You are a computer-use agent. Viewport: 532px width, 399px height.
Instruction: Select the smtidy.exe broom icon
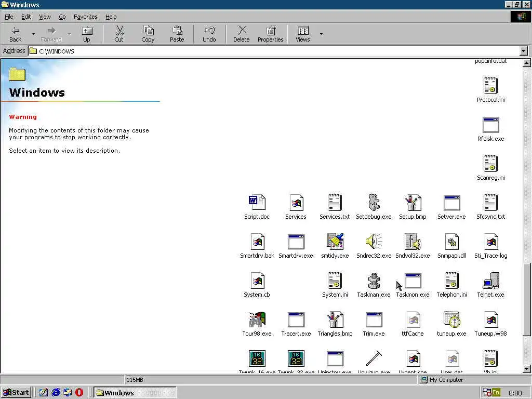(x=335, y=242)
